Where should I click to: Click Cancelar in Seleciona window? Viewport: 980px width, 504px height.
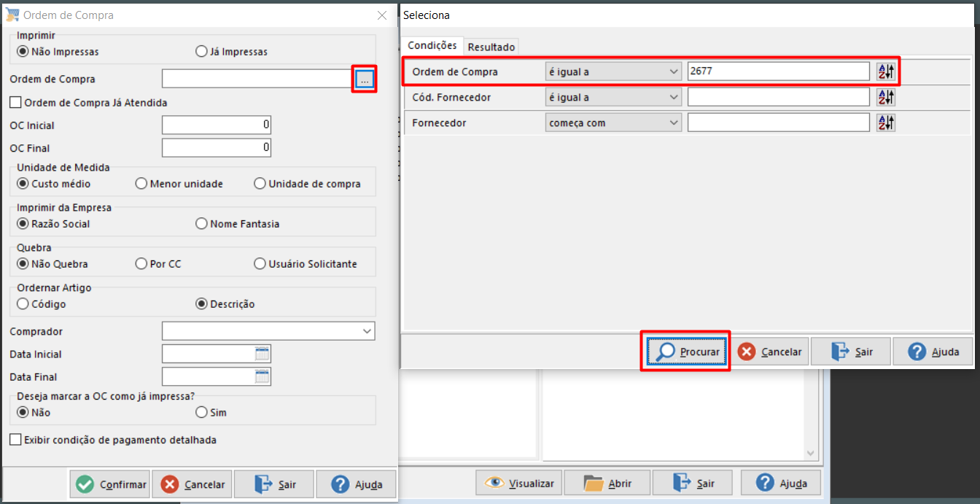click(x=770, y=352)
